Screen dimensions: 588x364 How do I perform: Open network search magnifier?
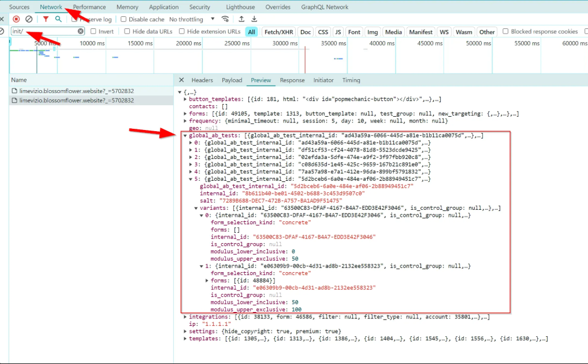point(58,19)
